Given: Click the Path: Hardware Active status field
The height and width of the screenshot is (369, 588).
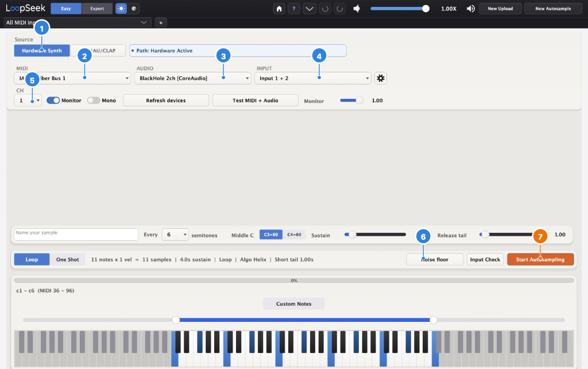Looking at the screenshot, I should click(238, 51).
